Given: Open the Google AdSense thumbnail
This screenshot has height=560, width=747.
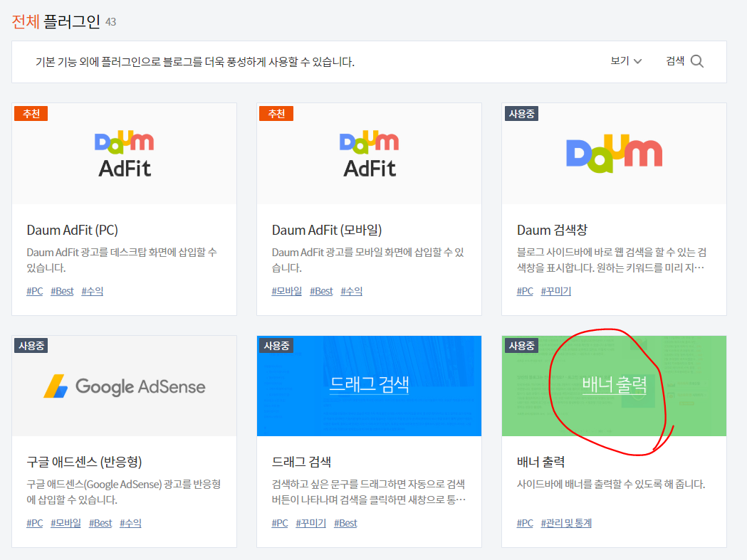Looking at the screenshot, I should click(x=125, y=386).
